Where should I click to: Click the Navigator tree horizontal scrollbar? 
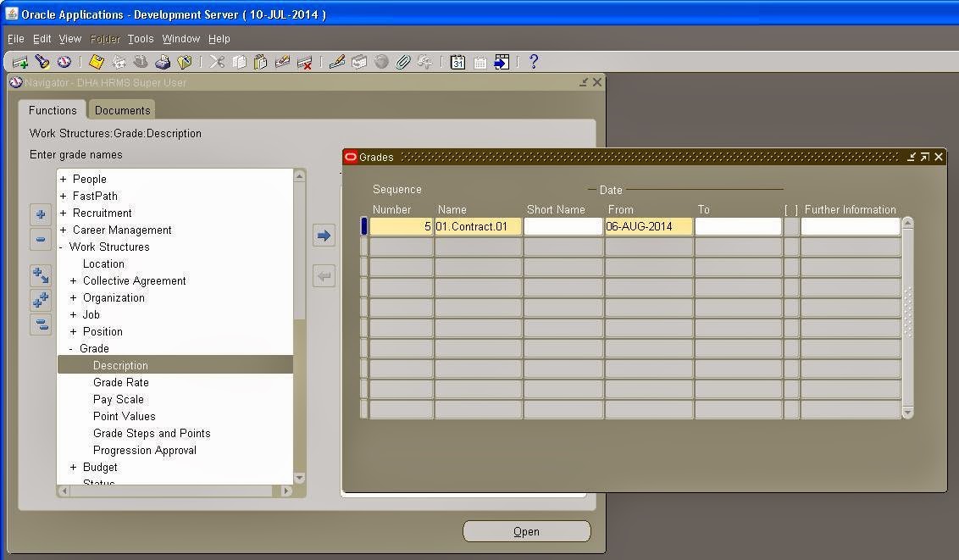click(175, 491)
